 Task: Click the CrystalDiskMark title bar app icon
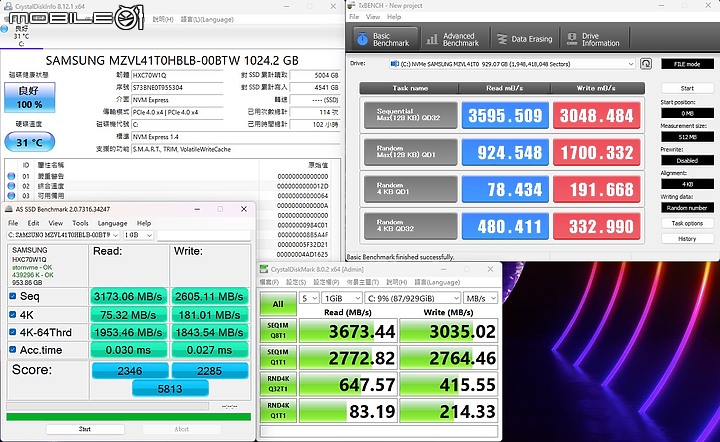pyautogui.click(x=264, y=269)
